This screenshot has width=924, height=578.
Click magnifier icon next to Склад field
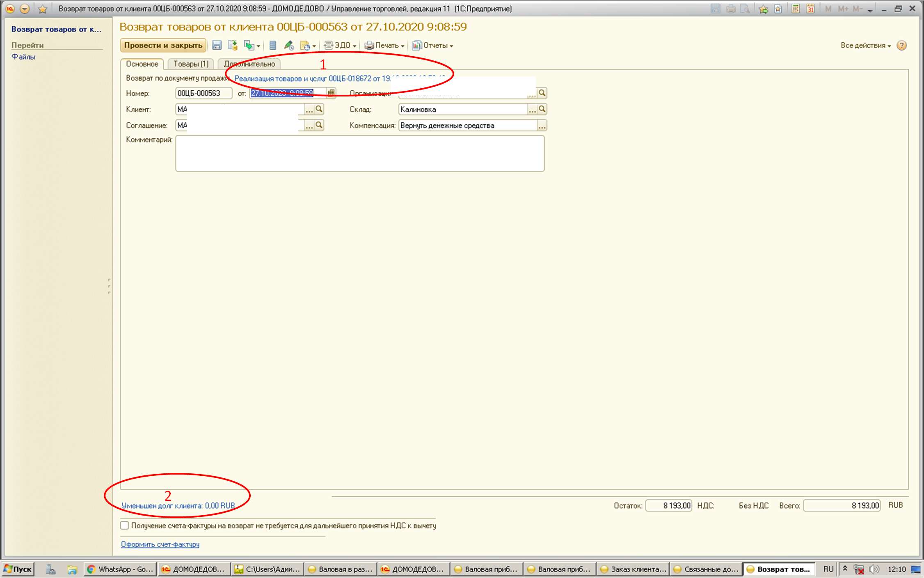point(542,109)
